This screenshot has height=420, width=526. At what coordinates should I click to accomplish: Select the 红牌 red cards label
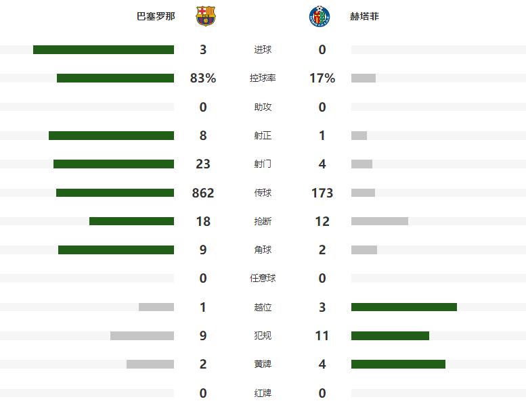[263, 393]
